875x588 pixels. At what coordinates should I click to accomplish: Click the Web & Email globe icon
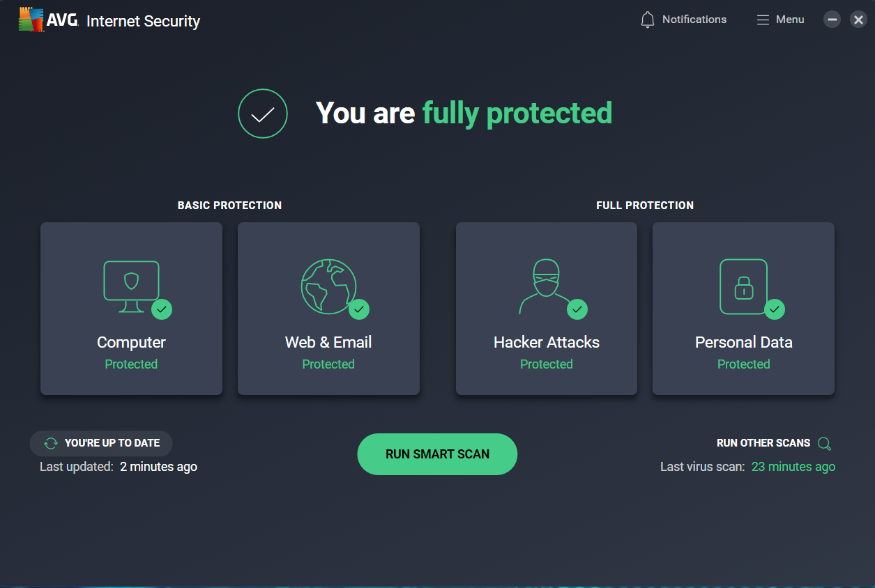click(x=328, y=286)
